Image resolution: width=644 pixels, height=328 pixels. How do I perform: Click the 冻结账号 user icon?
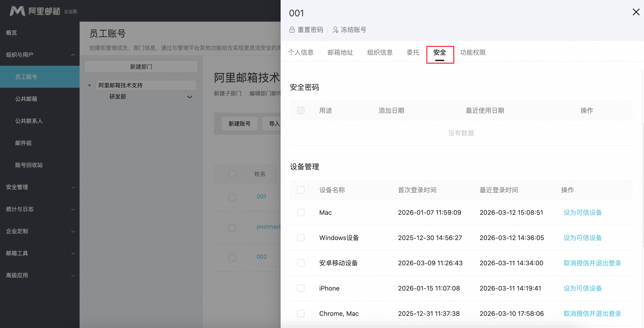click(335, 30)
